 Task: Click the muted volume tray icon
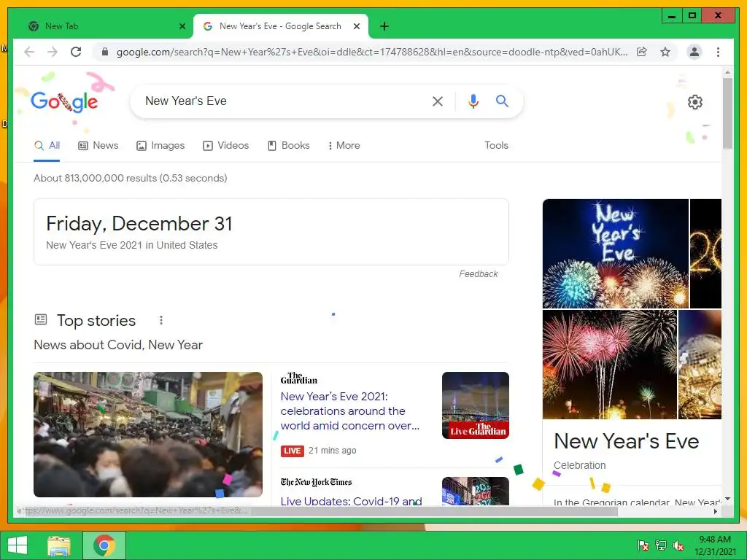[678, 545]
